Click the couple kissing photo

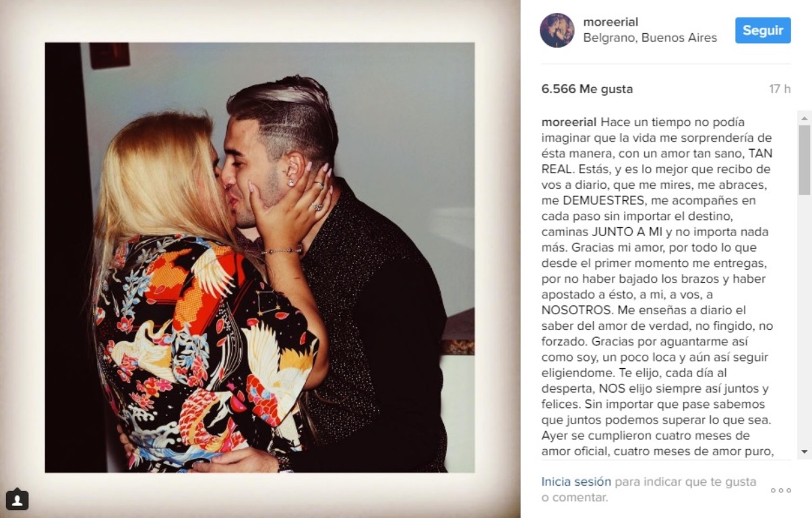click(x=259, y=257)
